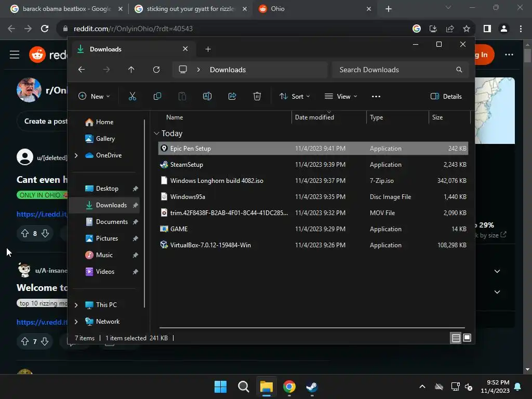This screenshot has width=532, height=399.
Task: Downvote the post with 7 points
Action: pos(45,341)
